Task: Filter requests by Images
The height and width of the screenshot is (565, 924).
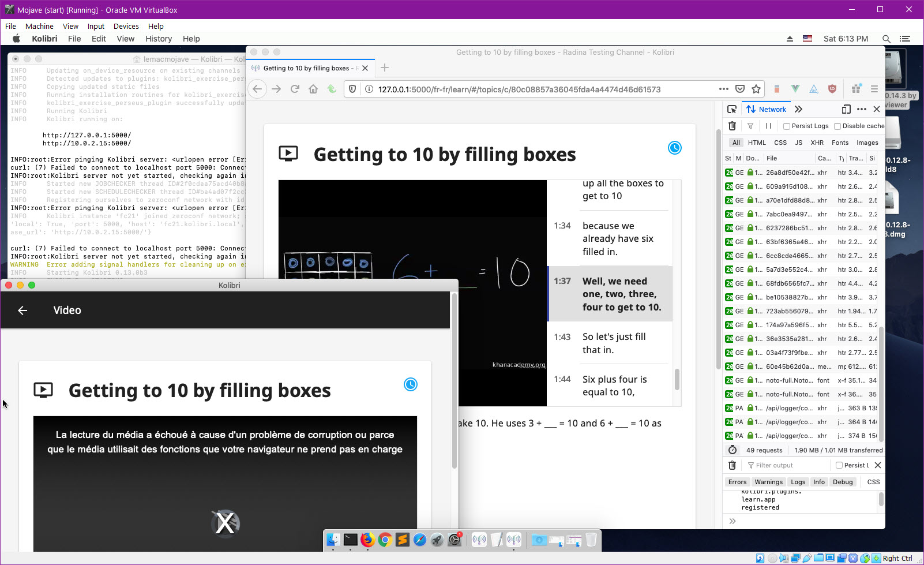Action: pyautogui.click(x=867, y=143)
